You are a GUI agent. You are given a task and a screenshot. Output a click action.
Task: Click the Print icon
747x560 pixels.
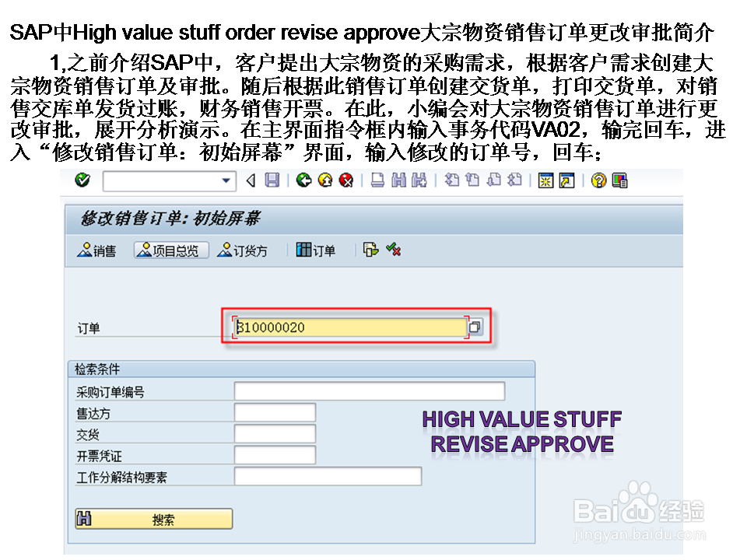377,180
